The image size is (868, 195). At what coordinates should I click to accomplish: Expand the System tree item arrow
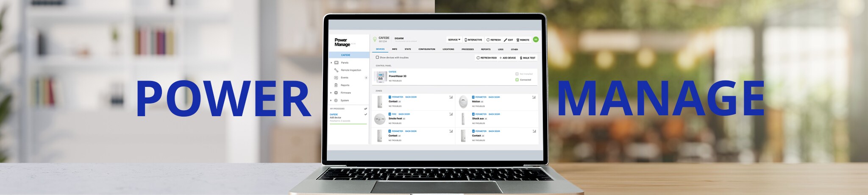point(331,100)
